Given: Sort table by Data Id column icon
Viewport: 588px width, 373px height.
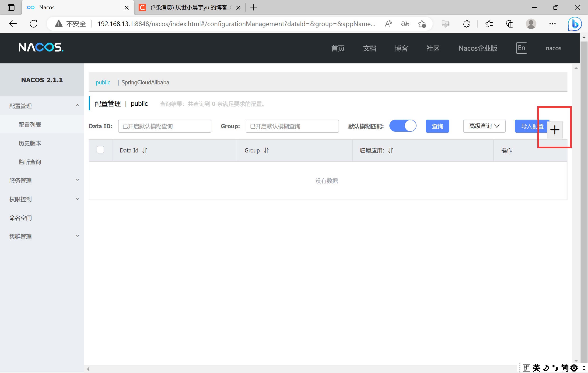Looking at the screenshot, I should coord(145,150).
